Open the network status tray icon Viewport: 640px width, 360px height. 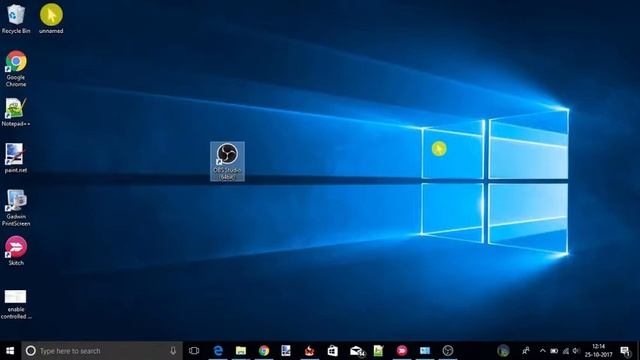point(565,351)
